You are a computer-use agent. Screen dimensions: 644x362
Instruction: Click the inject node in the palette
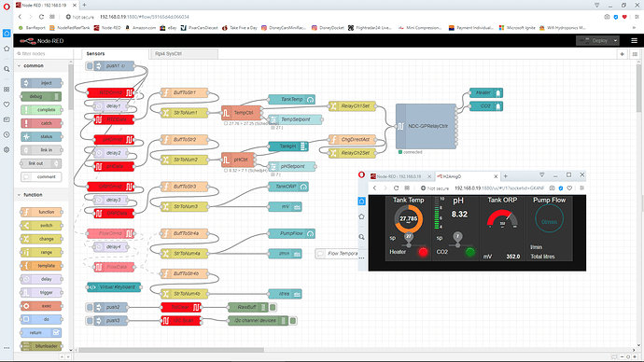coord(41,83)
